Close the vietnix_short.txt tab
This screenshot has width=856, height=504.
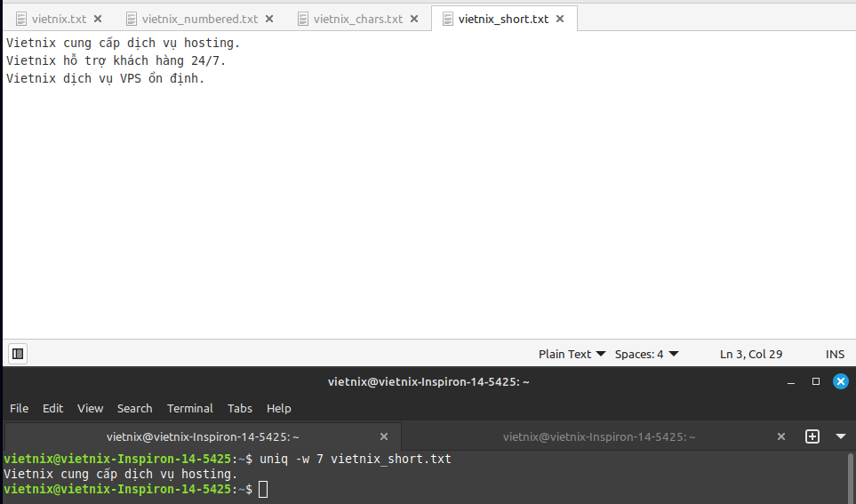pyautogui.click(x=560, y=19)
